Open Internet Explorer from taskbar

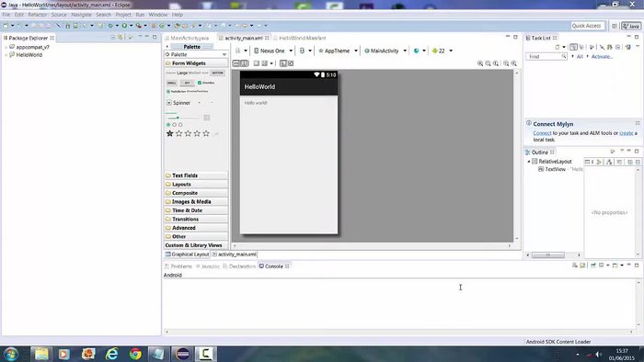(111, 354)
